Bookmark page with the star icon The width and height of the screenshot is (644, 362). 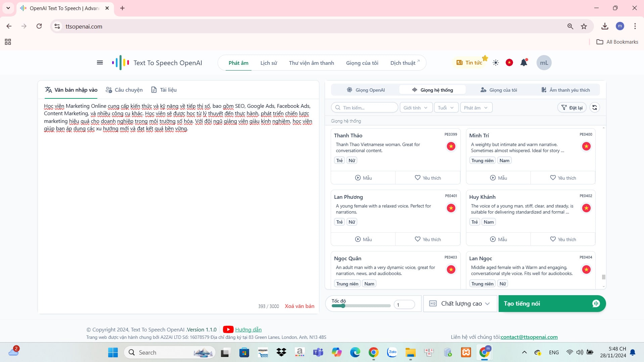(x=584, y=26)
